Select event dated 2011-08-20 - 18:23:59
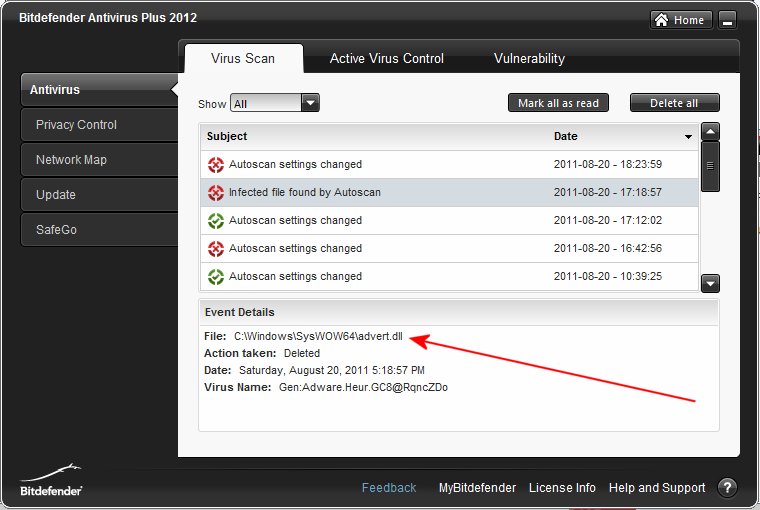 (x=449, y=164)
